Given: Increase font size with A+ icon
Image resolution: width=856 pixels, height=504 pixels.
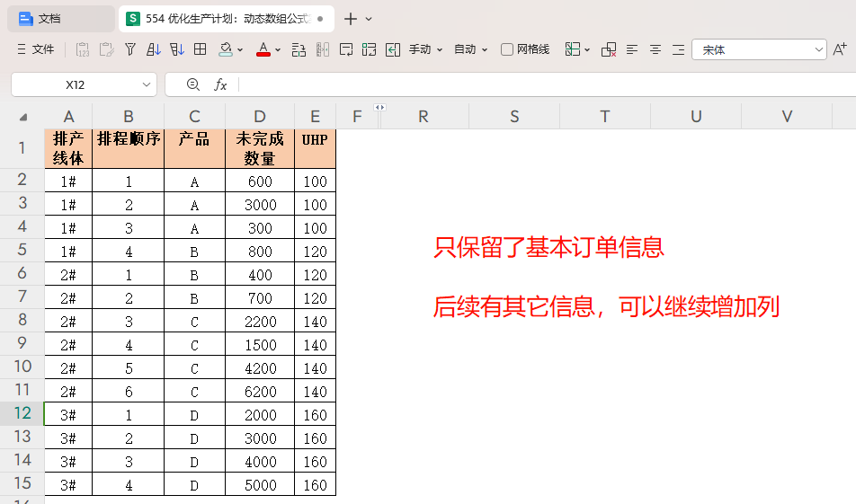Looking at the screenshot, I should click(840, 49).
